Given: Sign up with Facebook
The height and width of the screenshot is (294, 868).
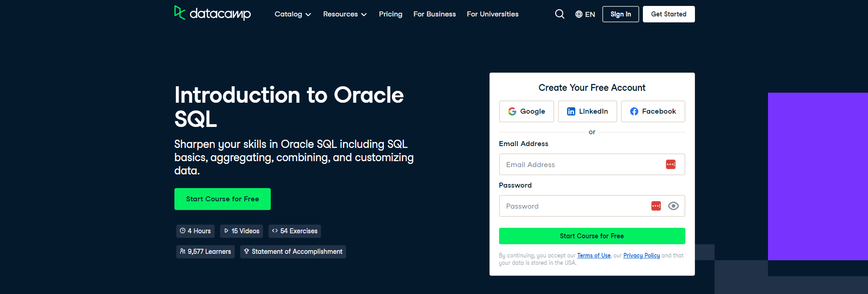Looking at the screenshot, I should point(653,111).
